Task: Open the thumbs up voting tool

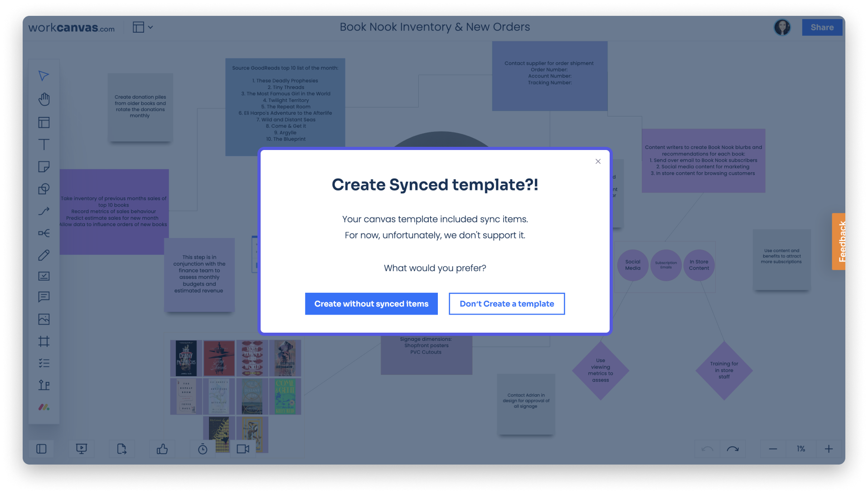Action: click(162, 449)
